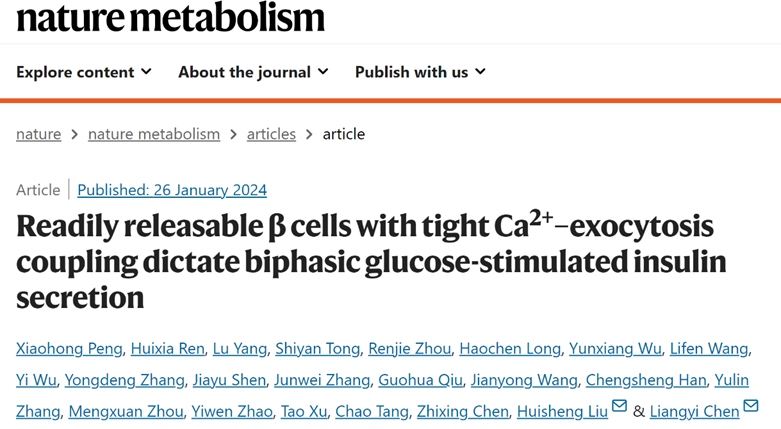Screen dimensions: 781x429
Task: Expand the Explore content menu
Action: [84, 72]
